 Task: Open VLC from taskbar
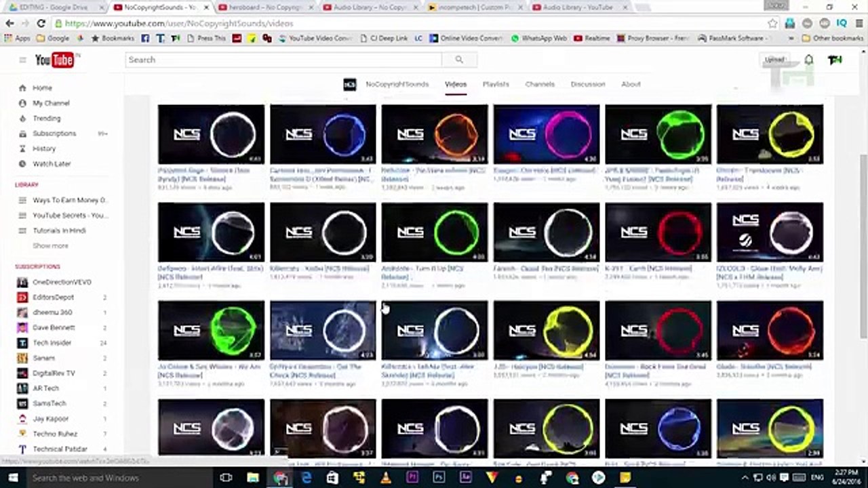(x=385, y=478)
